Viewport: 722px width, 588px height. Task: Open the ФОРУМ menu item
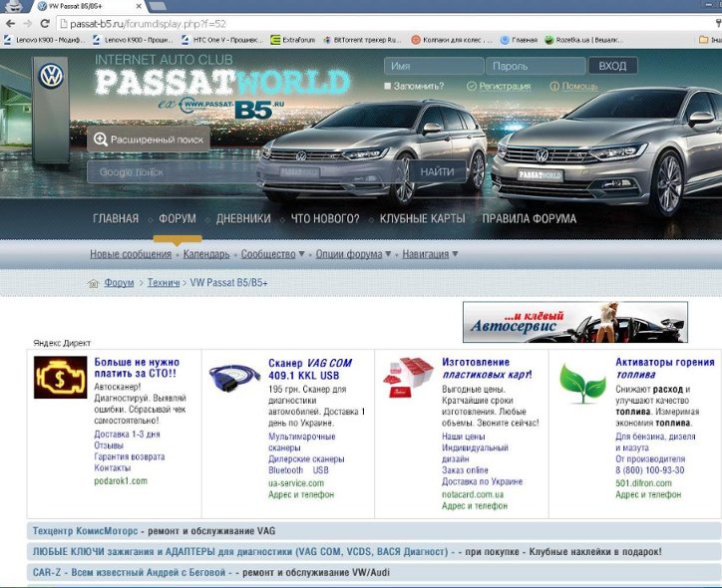(178, 218)
